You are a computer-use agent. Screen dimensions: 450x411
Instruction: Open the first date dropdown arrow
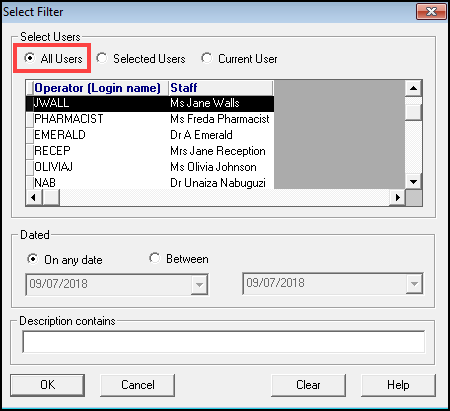click(199, 284)
